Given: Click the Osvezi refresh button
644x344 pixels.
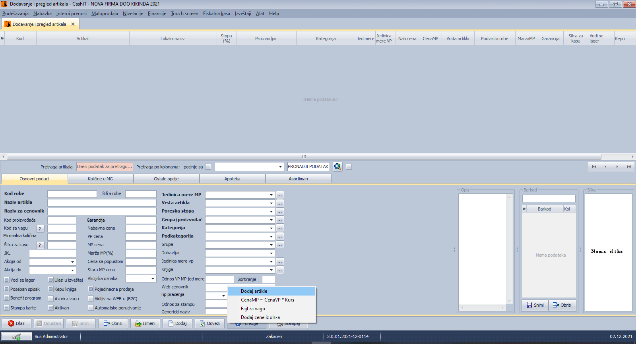Looking at the screenshot, I should pyautogui.click(x=209, y=323).
